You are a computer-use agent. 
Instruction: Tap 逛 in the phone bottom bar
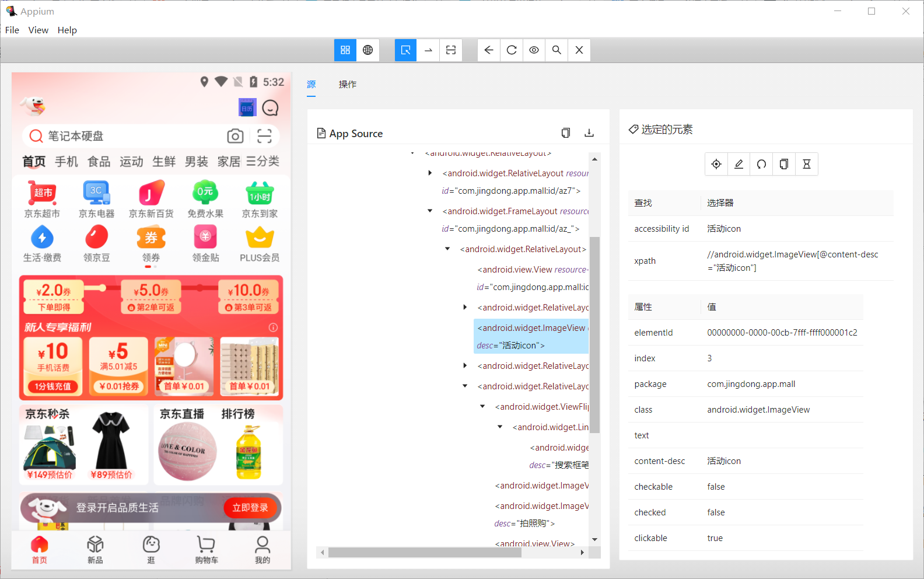click(x=151, y=550)
